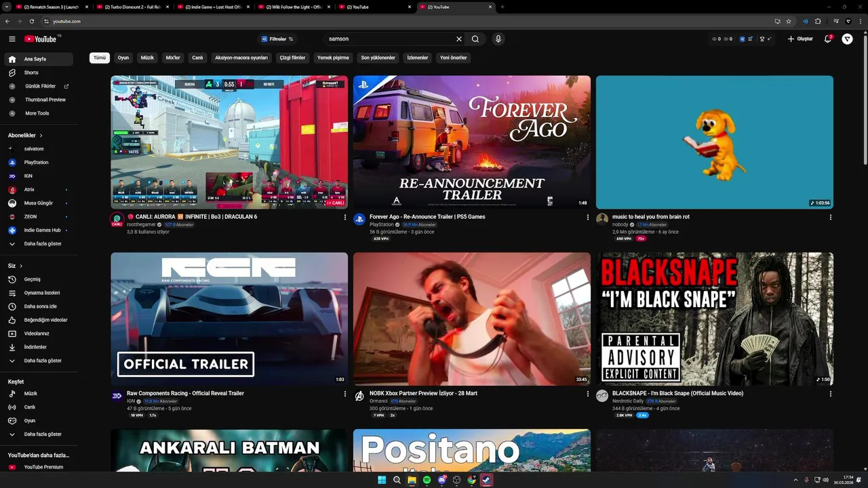This screenshot has height=488, width=868.
Task: Open Steam from the taskbar
Action: pyautogui.click(x=486, y=480)
